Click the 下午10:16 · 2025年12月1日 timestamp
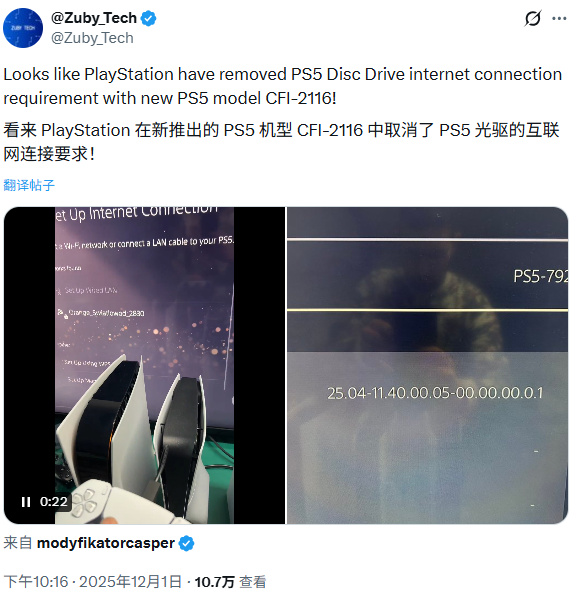Viewport: 577px width, 597px height. pyautogui.click(x=93, y=582)
